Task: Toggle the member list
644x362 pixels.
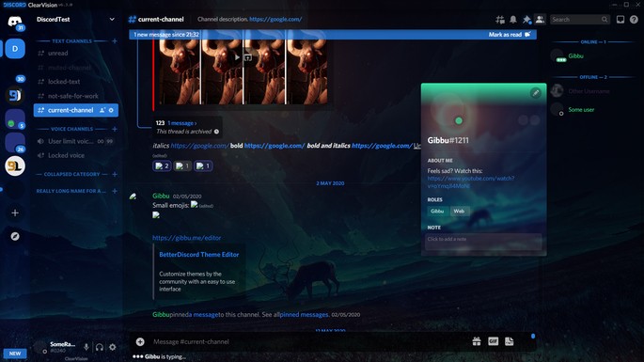Action: (540, 20)
